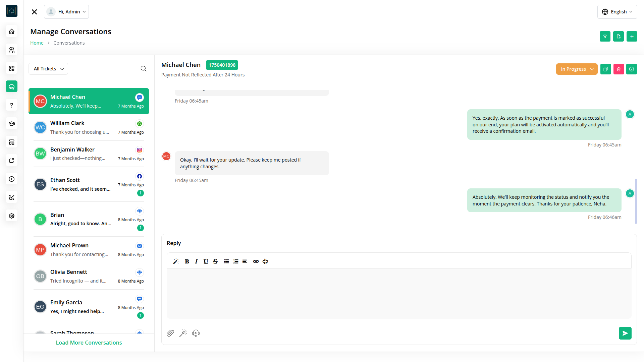Click the send reply button

point(625,333)
